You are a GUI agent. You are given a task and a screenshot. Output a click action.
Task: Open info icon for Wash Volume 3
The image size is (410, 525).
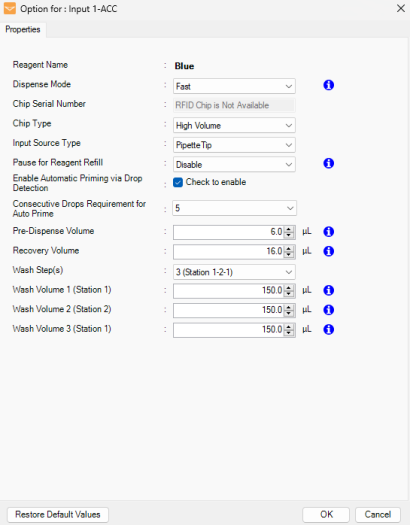(x=328, y=329)
